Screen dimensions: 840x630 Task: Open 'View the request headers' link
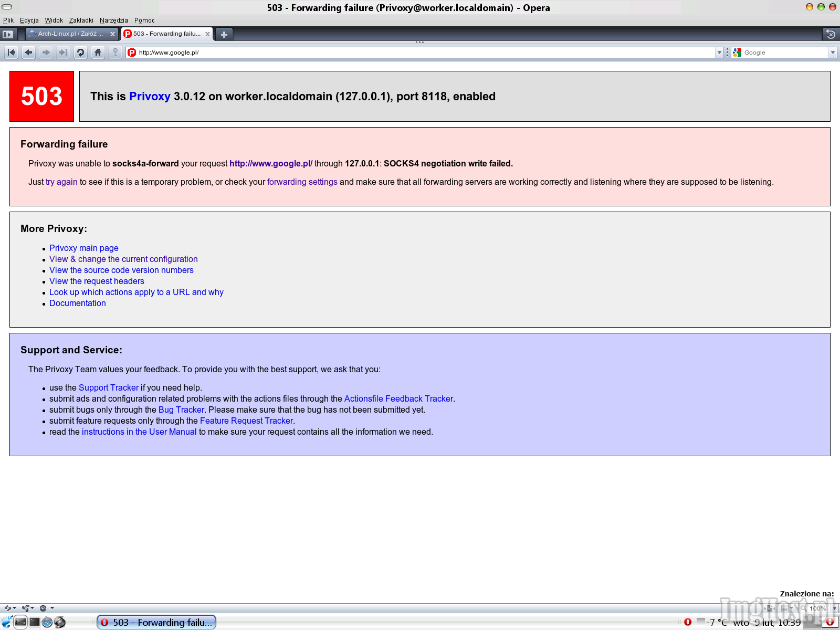tap(97, 281)
